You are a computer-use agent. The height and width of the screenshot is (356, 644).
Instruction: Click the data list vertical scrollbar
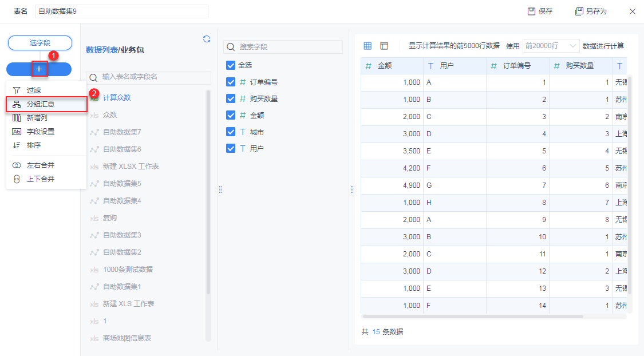click(x=208, y=192)
